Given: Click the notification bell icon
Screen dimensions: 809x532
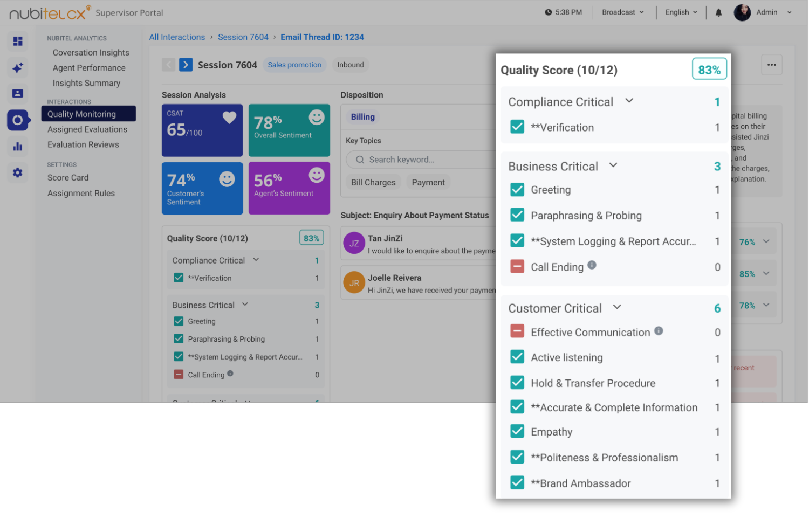Looking at the screenshot, I should [x=718, y=12].
